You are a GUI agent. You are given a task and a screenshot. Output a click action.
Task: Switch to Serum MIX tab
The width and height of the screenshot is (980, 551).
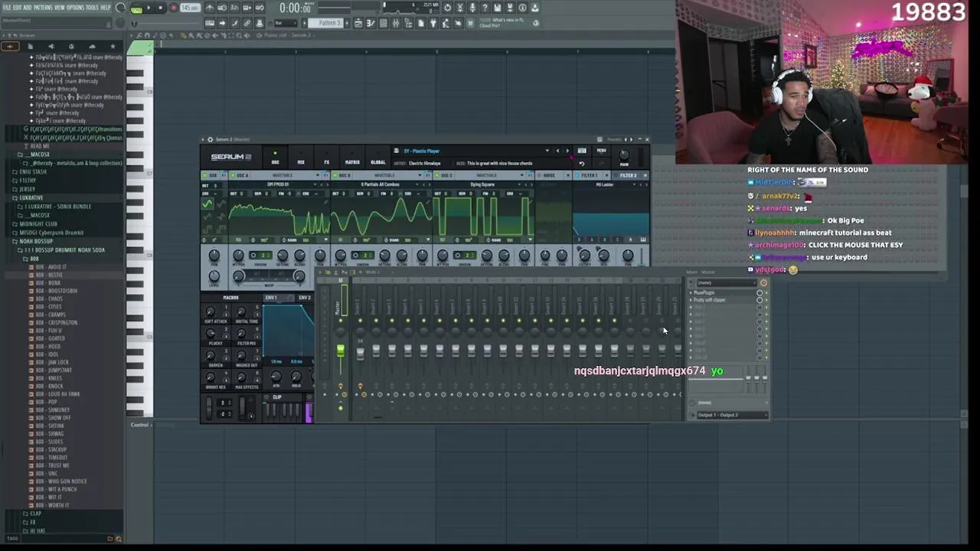click(x=301, y=159)
